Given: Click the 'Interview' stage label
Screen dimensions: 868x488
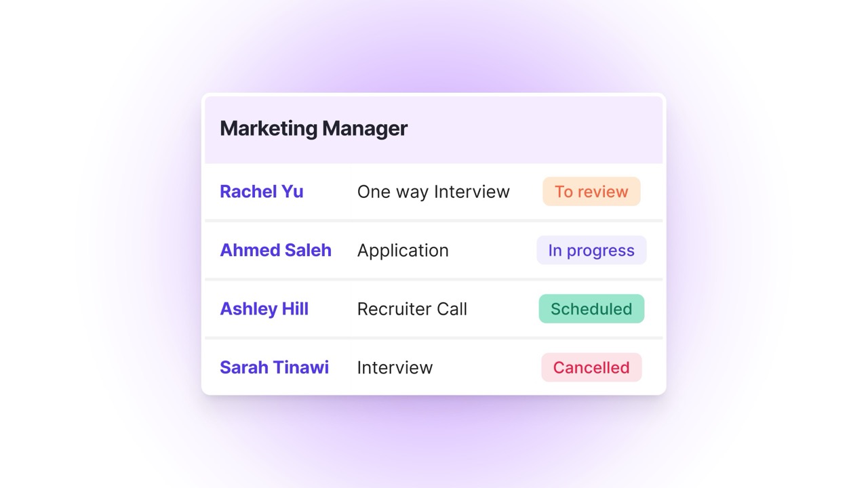Looking at the screenshot, I should click(x=395, y=367).
